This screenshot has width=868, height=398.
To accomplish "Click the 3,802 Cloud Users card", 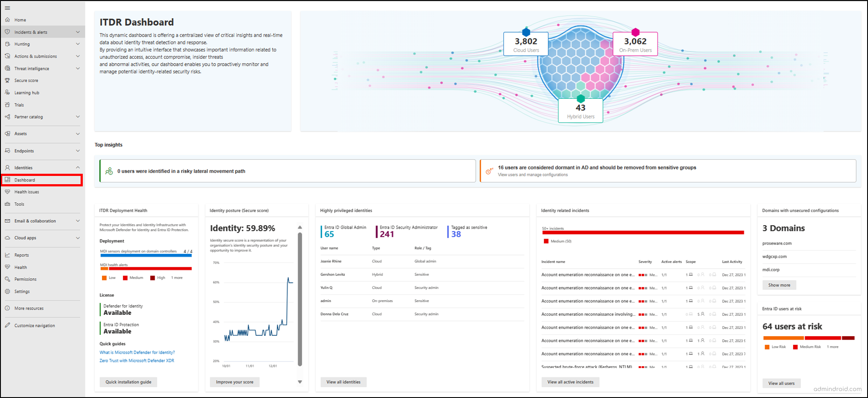I will (x=526, y=44).
